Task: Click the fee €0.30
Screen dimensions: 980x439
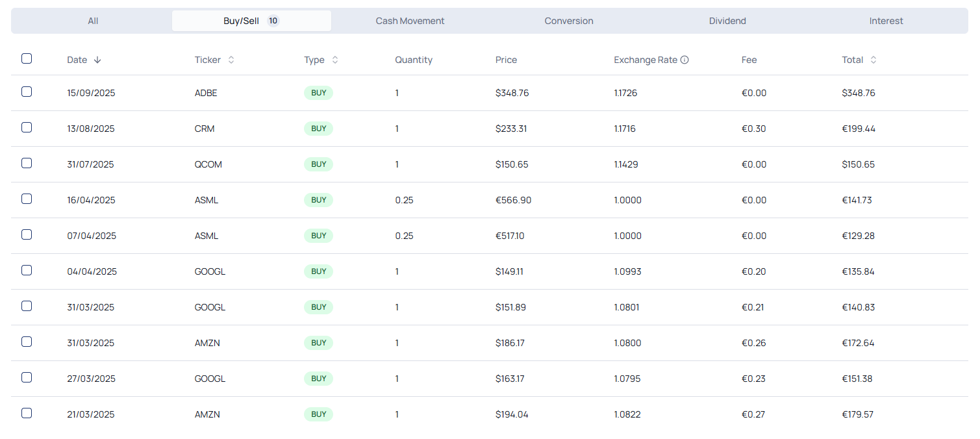Action: [x=754, y=129]
